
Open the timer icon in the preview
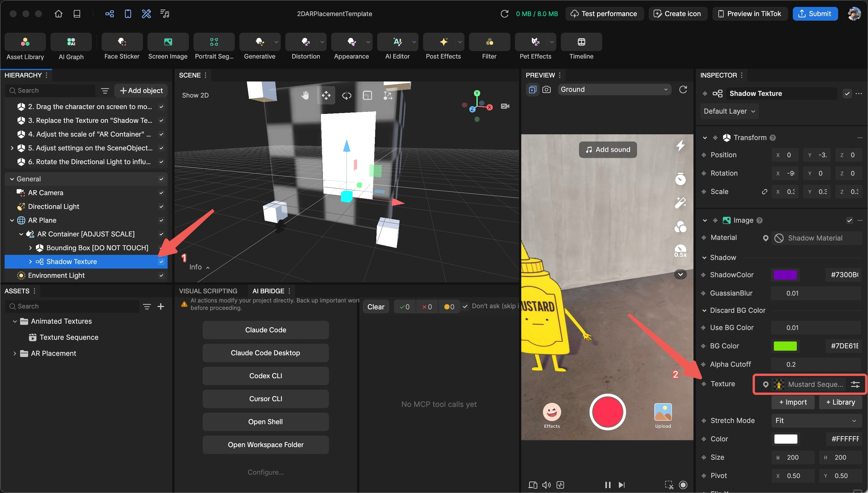coord(680,178)
